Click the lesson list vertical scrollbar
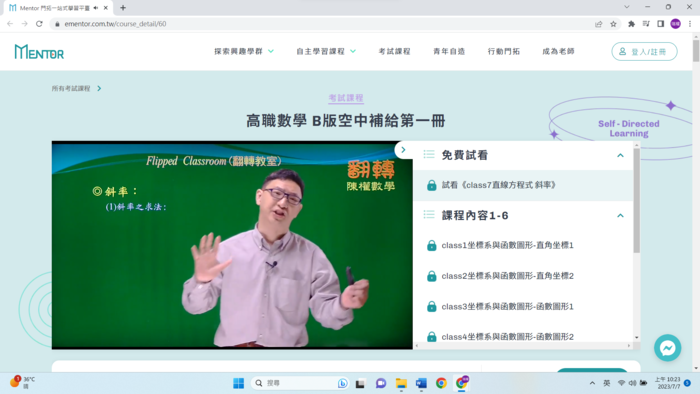Viewport: 700px width, 394px height. [637, 201]
